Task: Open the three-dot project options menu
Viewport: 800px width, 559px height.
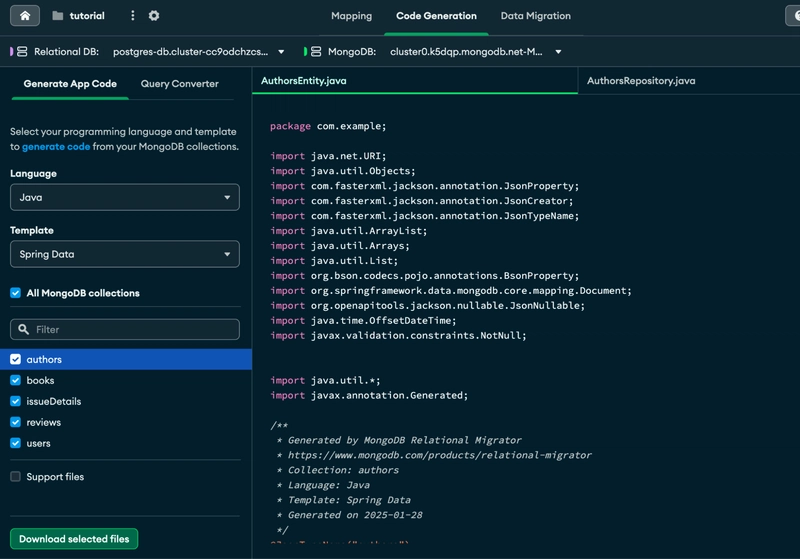Action: pos(133,16)
